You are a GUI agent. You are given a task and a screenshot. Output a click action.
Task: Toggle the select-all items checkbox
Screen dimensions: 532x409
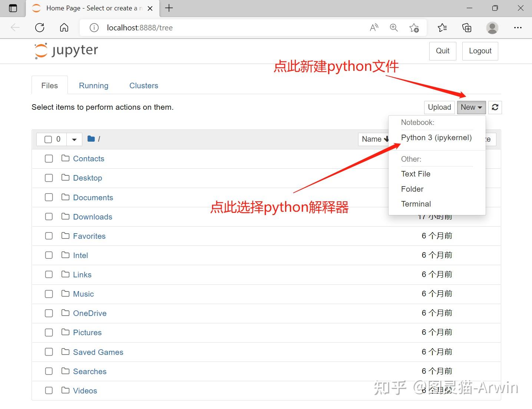tap(49, 139)
